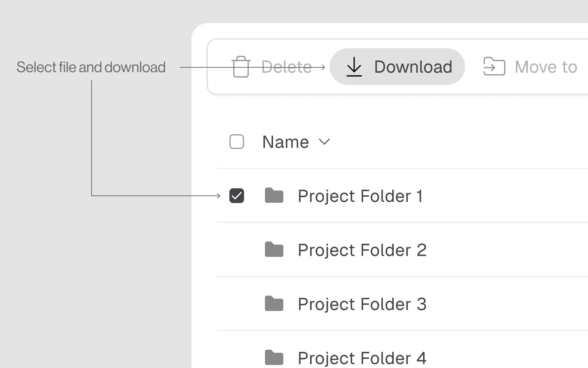Screen dimensions: 588x368
Task: Click the 'Select file and download' annotation
Action: click(91, 67)
